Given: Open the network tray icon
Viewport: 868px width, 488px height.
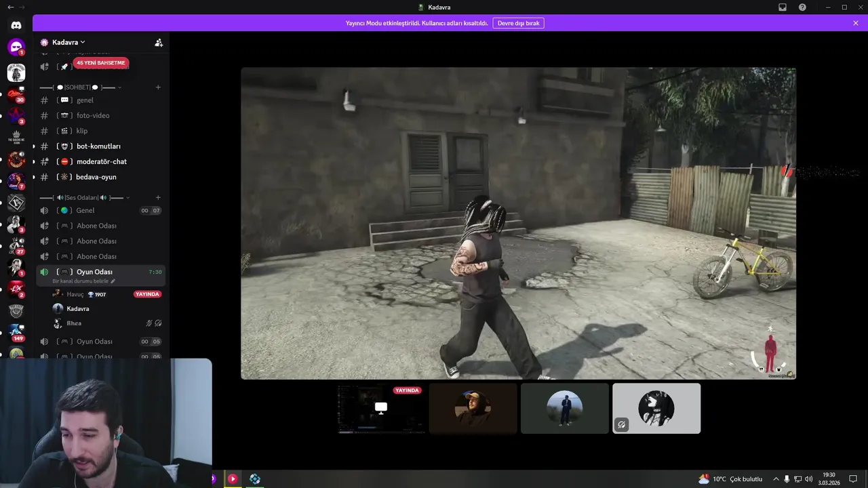Looking at the screenshot, I should pos(797,479).
